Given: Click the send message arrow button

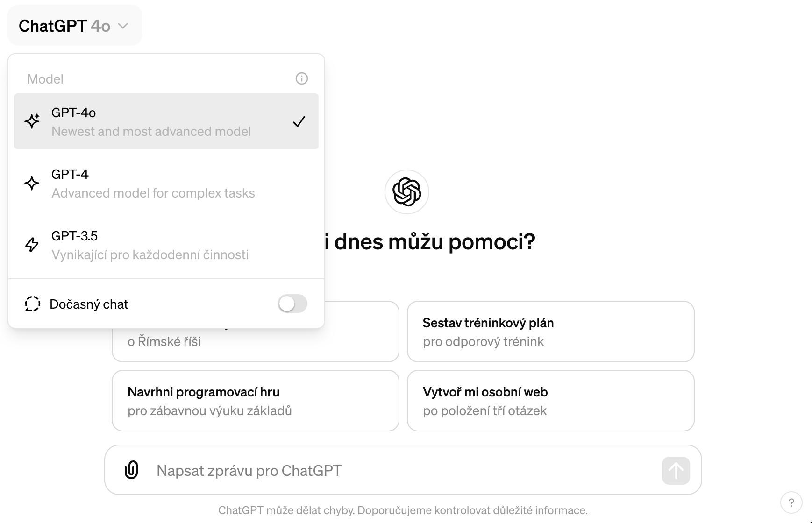Looking at the screenshot, I should [676, 470].
